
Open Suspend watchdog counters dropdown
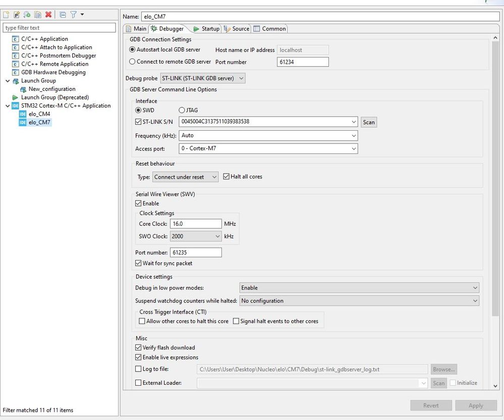click(359, 301)
